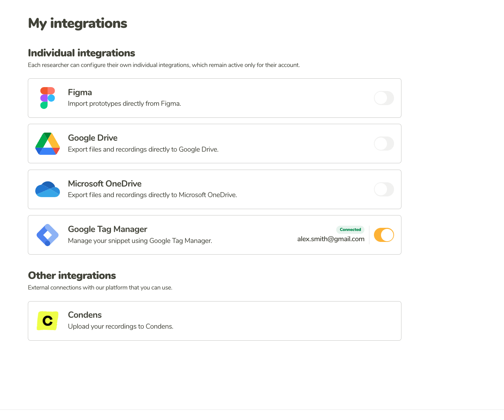Click the 'Other integrations' section heading
Viewport: 504px width, 420px height.
(x=72, y=275)
